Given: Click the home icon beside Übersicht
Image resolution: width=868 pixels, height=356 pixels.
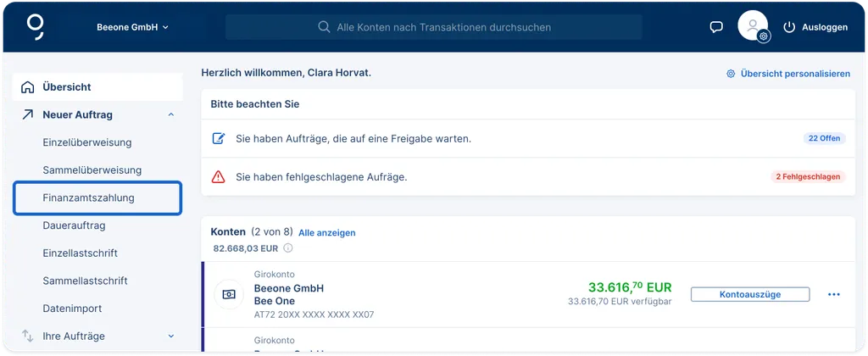Looking at the screenshot, I should tap(27, 87).
